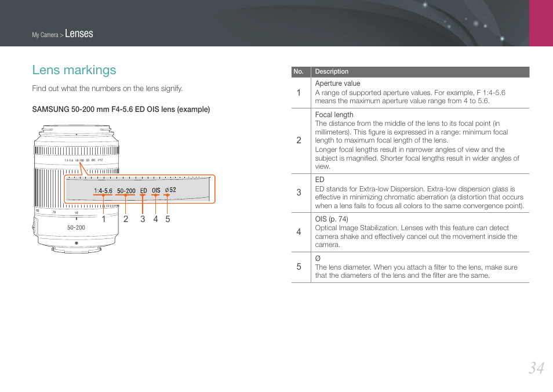Open the 'OIS (p. 74)' page reference
The image size is (553, 392).
click(332, 219)
